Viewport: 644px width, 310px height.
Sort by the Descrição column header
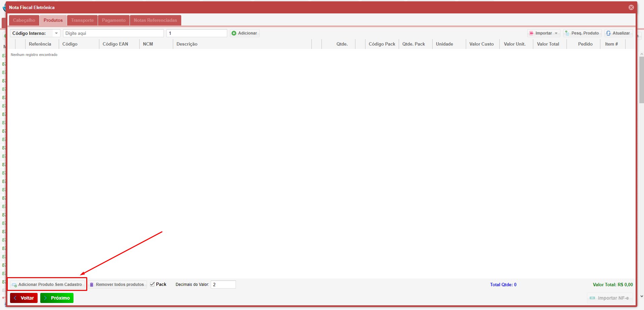[187, 44]
